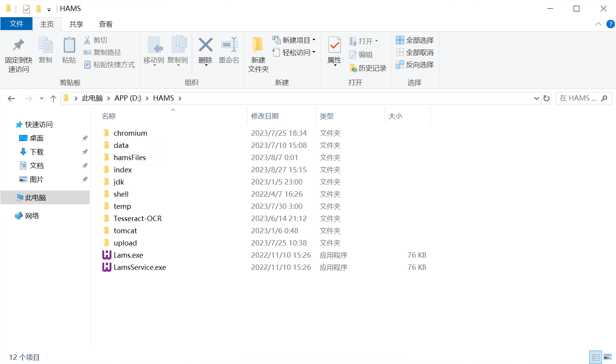Open the View (查看) ribbon tab
616x364 pixels.
pyautogui.click(x=105, y=24)
